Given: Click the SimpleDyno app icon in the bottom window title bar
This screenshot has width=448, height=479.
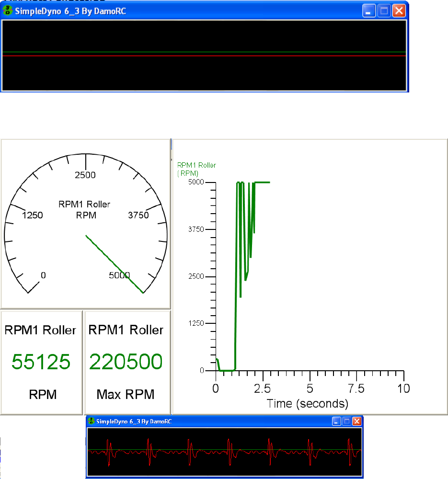Looking at the screenshot, I should [x=91, y=421].
